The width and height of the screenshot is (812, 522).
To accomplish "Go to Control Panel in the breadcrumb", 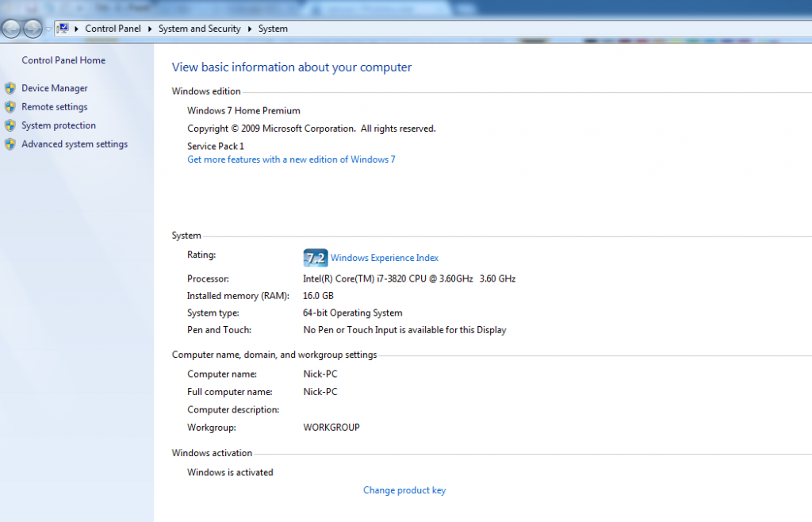I will coord(113,29).
